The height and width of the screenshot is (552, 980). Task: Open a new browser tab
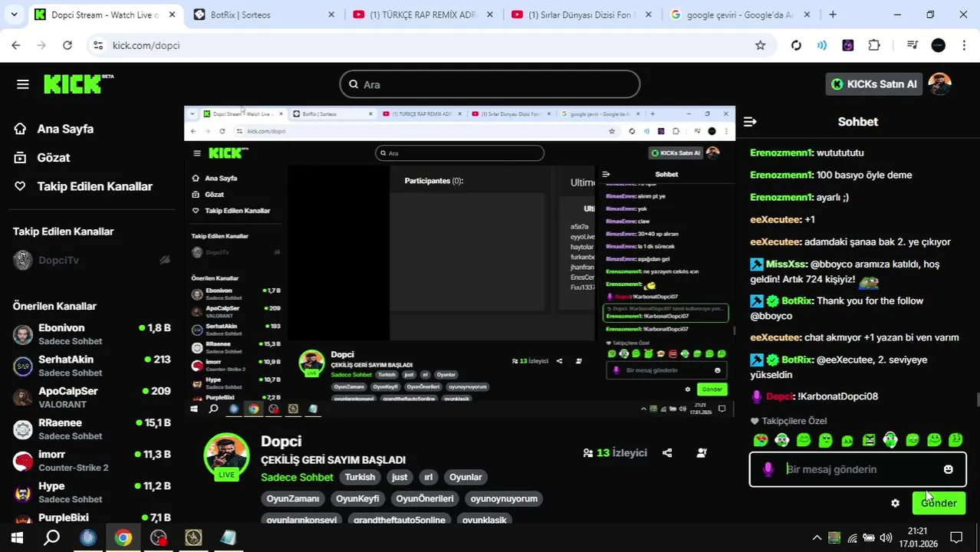(832, 15)
